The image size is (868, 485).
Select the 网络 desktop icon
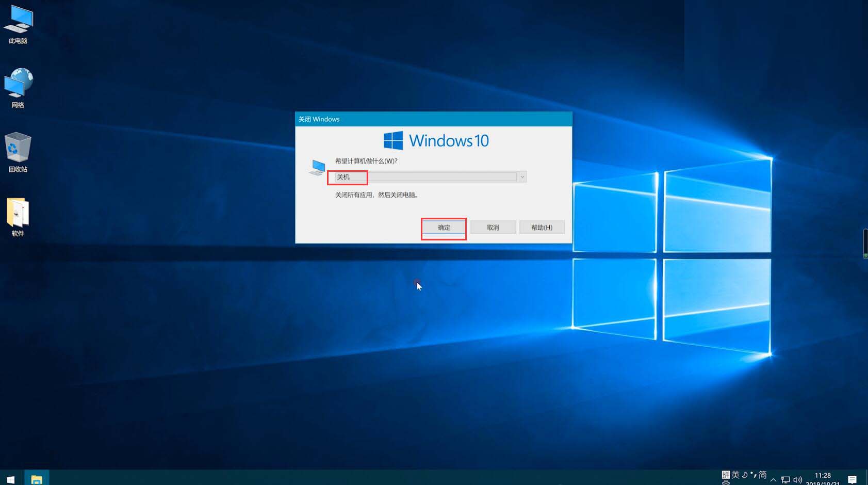tap(18, 88)
